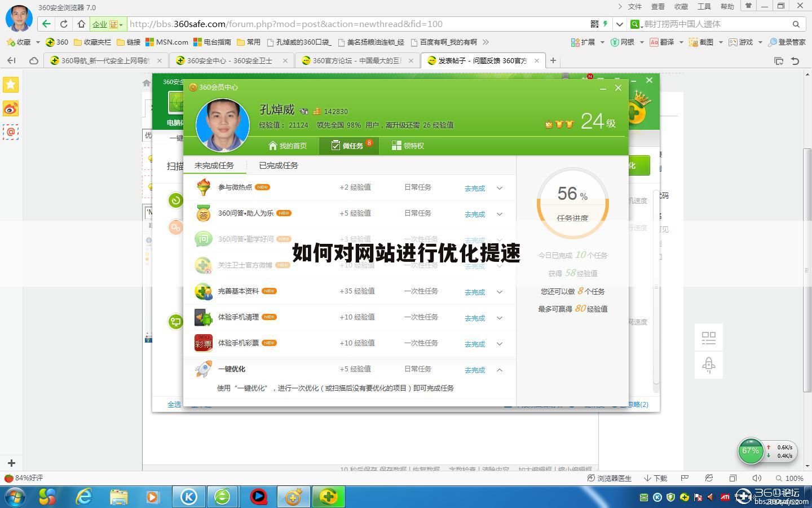812x508 pixels.
Task: Click the address bar URL field
Action: click(358, 24)
